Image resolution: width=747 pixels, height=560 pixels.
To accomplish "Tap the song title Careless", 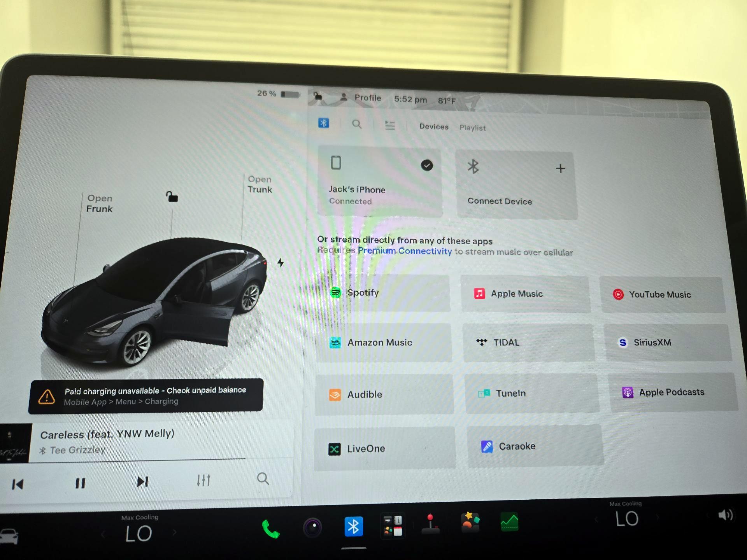I will pyautogui.click(x=107, y=434).
